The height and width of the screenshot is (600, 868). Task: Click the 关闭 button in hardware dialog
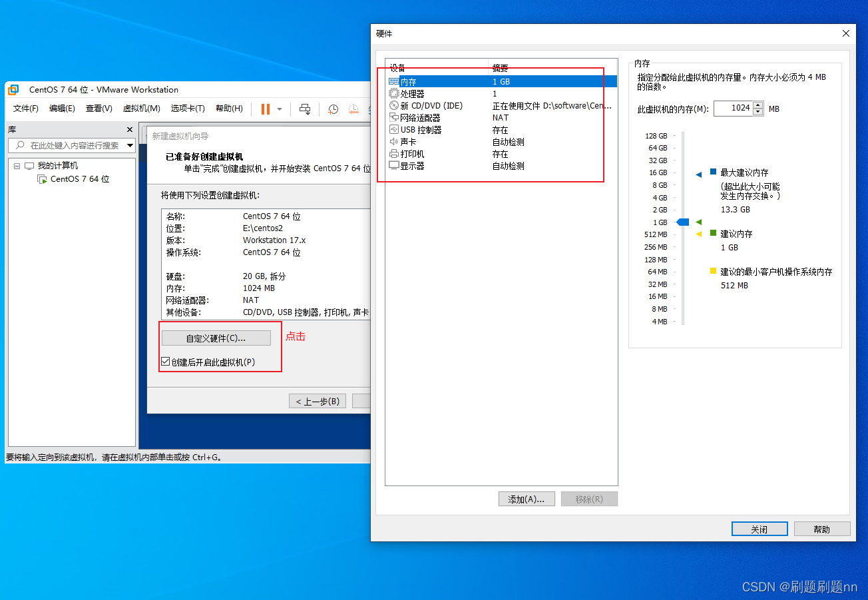[759, 529]
